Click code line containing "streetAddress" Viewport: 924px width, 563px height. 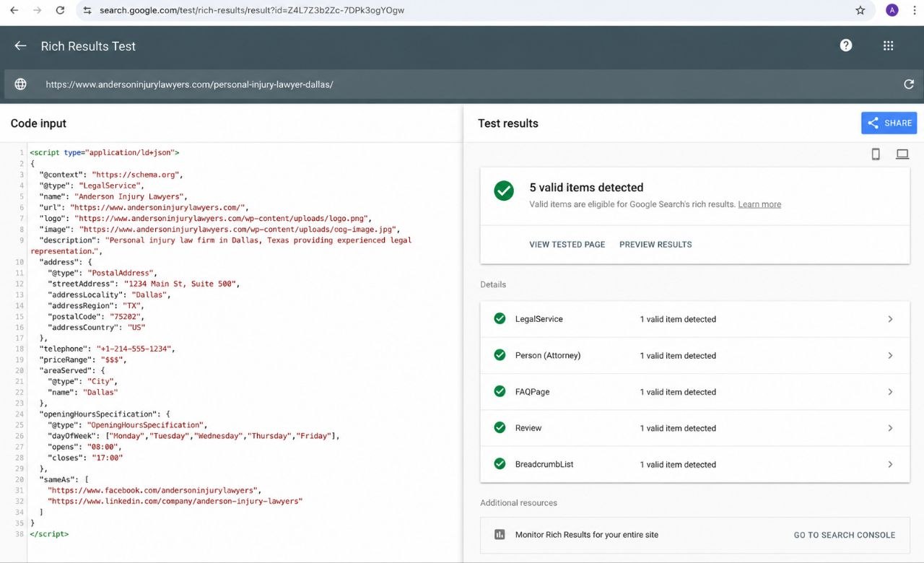point(144,284)
